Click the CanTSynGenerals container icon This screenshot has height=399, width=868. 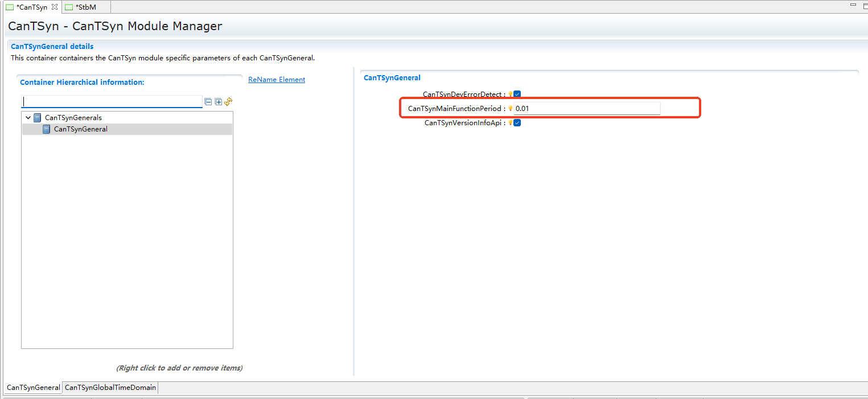[x=38, y=118]
